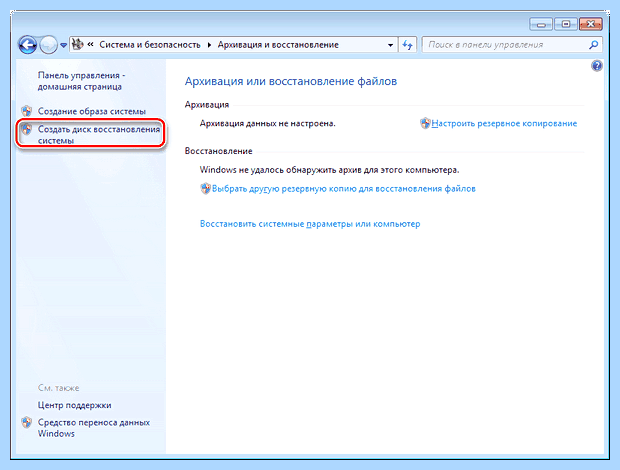Open the recent pages dropdown arrow
620x470 pixels.
(x=63, y=45)
